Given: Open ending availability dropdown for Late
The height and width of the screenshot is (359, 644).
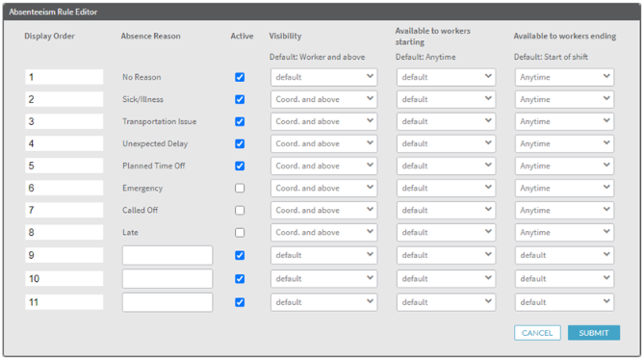Looking at the screenshot, I should (x=564, y=233).
